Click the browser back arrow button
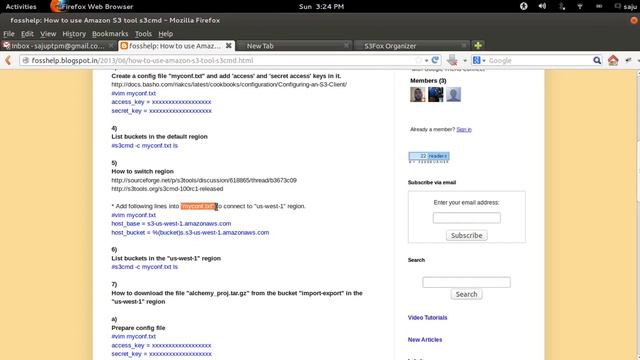640x360 pixels. point(8,60)
